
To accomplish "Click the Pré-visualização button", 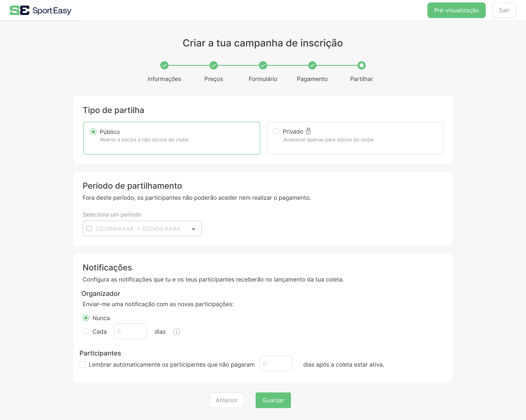I will click(x=456, y=10).
